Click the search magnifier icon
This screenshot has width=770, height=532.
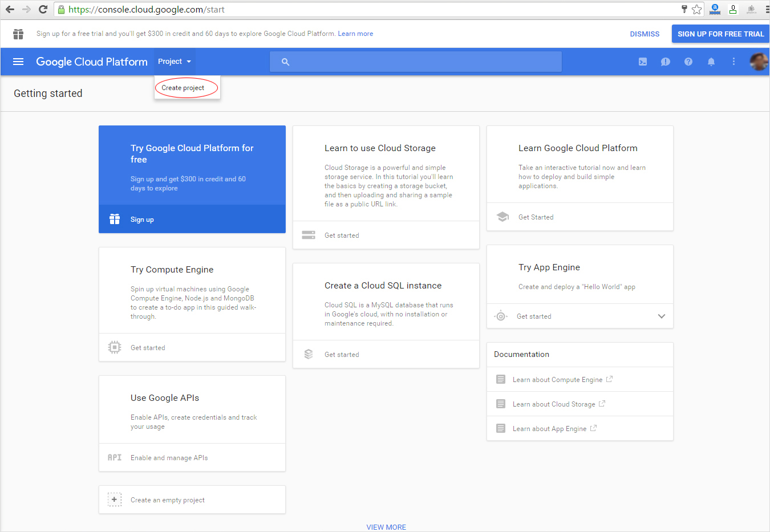[x=285, y=62]
